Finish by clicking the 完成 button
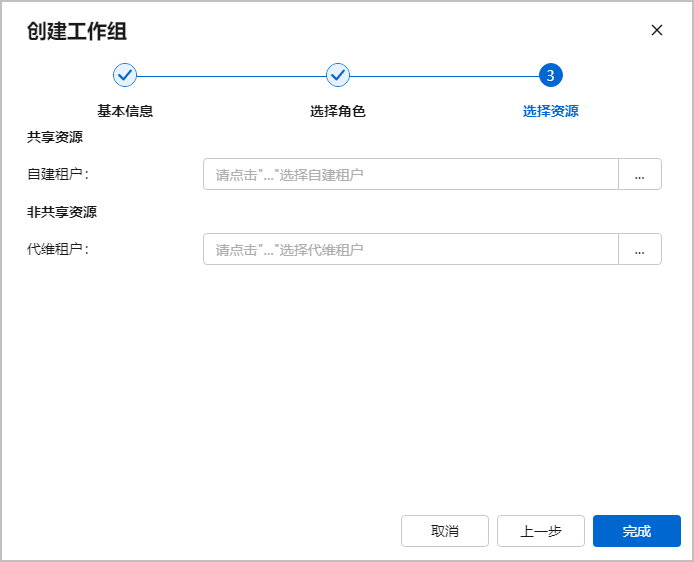Viewport: 694px width, 562px height. [637, 531]
